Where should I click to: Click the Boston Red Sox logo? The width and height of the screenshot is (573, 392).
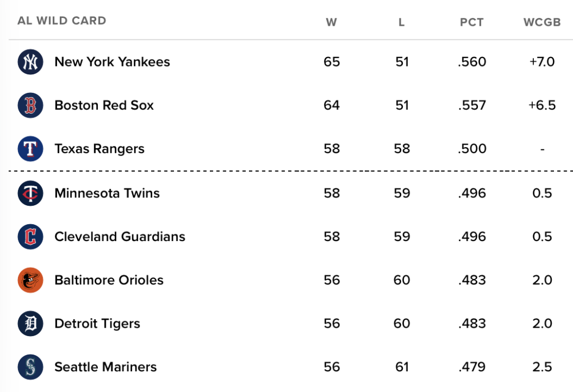[30, 105]
